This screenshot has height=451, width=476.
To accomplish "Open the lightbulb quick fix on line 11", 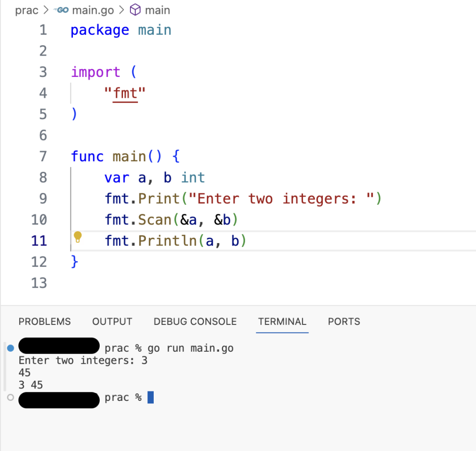I will (78, 238).
